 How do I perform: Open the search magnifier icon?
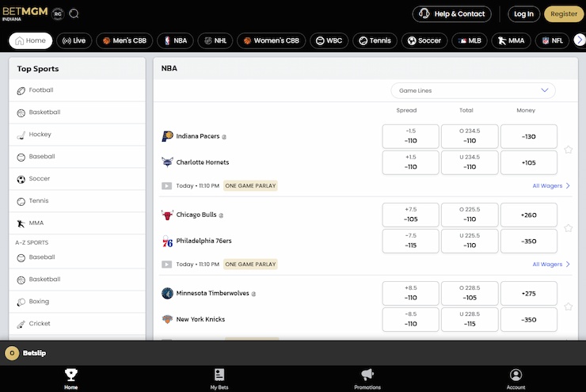pyautogui.click(x=74, y=13)
